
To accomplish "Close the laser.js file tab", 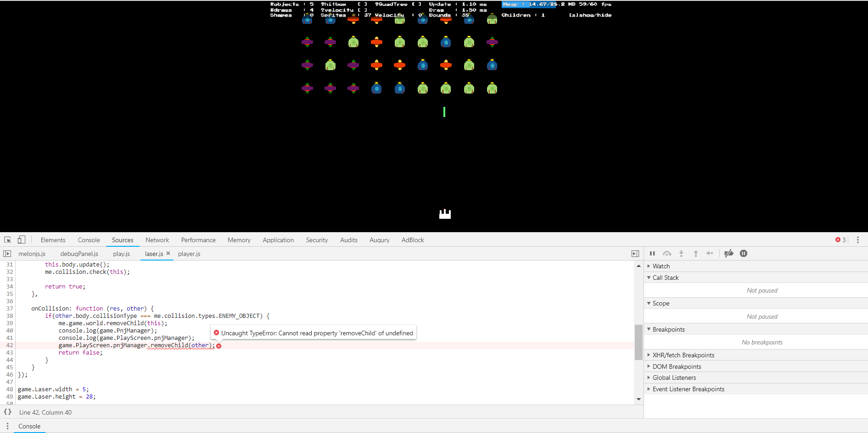I will 168,253.
